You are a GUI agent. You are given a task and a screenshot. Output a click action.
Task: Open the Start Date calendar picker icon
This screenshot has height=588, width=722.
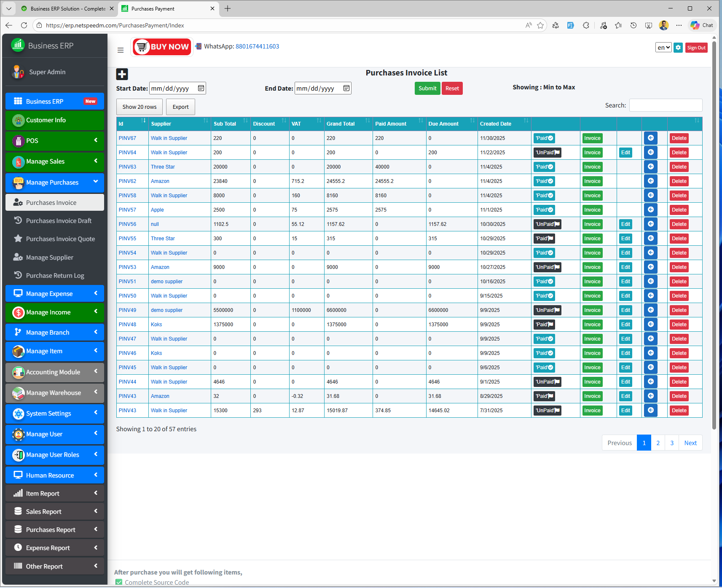coord(201,88)
